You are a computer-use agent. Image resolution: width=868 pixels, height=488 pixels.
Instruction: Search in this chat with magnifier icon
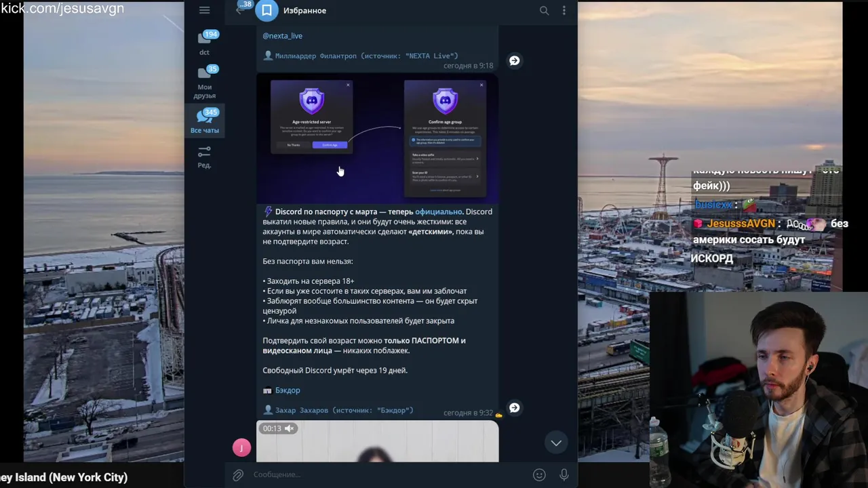click(x=544, y=10)
